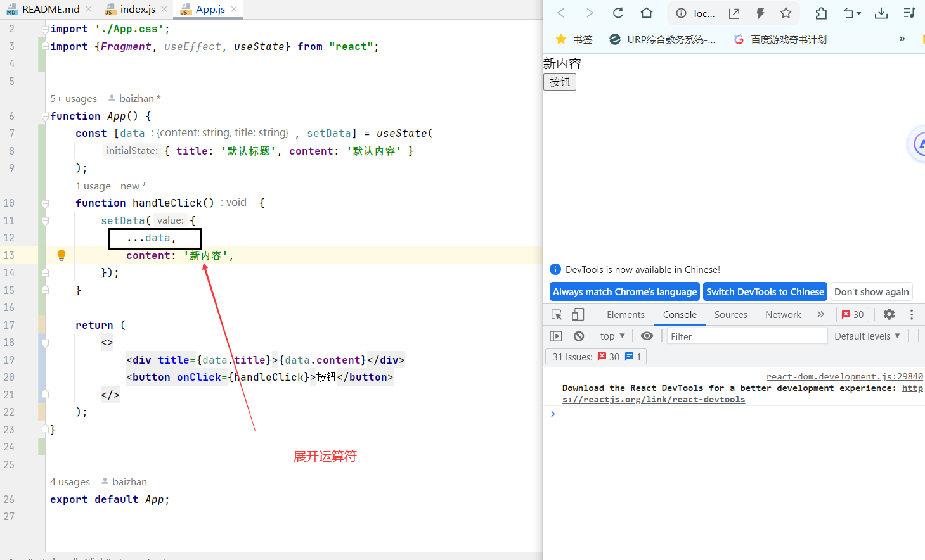
Task: Switch to the README.md tab
Action: click(x=51, y=9)
